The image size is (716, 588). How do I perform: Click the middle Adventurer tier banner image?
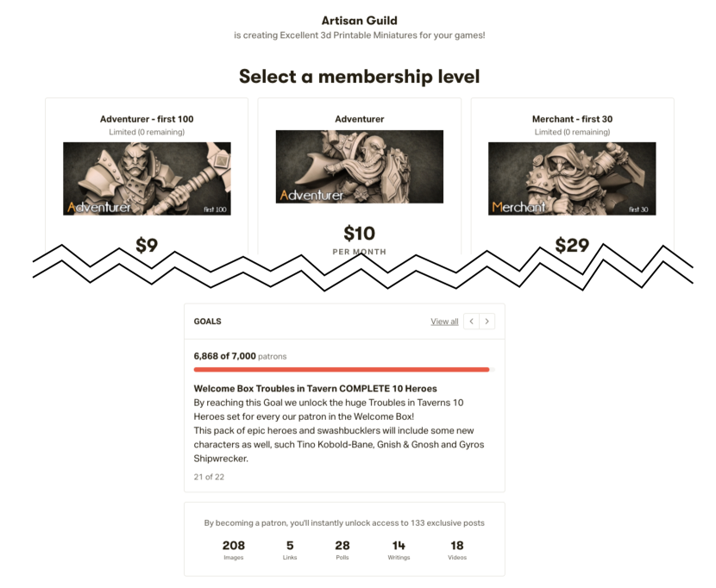[x=359, y=166]
